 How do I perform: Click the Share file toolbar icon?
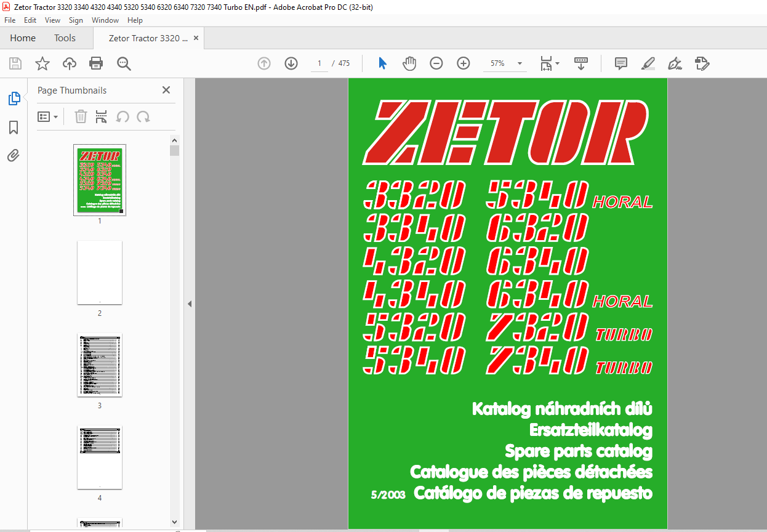tap(702, 63)
